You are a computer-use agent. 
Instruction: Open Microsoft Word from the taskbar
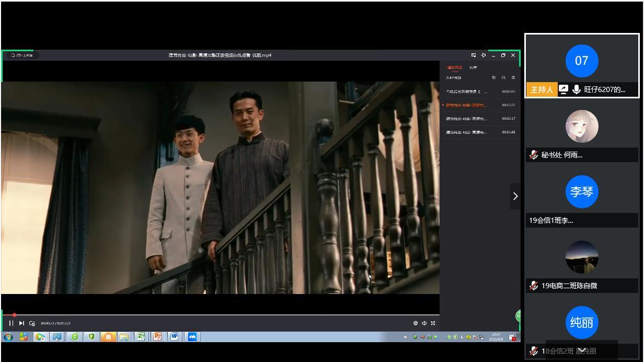point(174,337)
